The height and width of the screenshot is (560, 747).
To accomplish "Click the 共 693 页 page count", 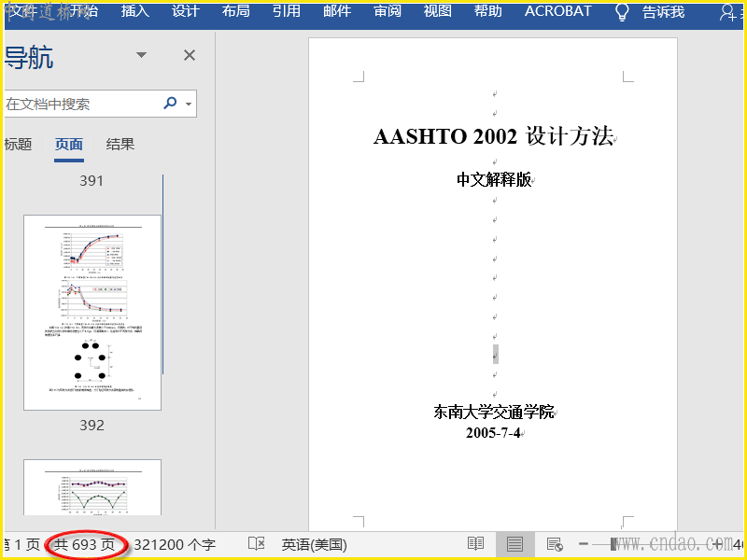I will coord(84,545).
